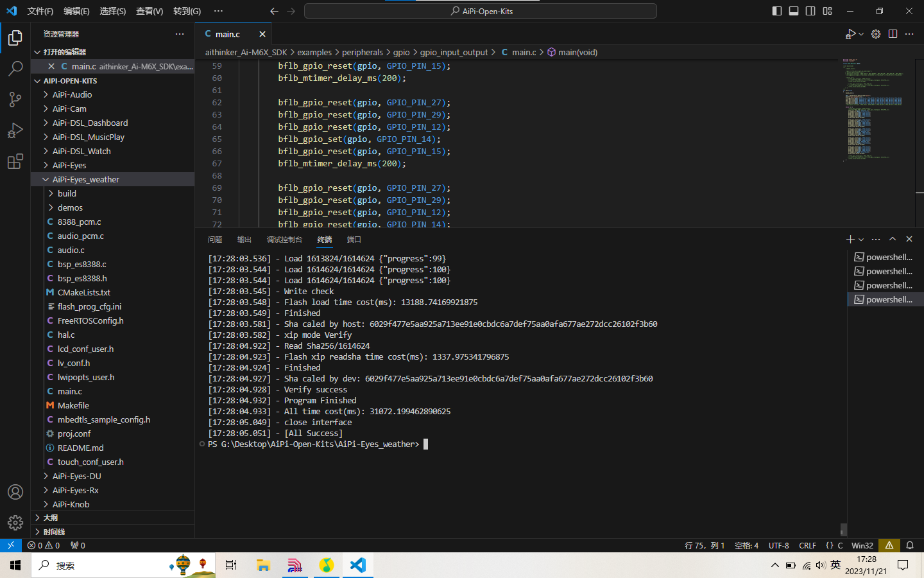Click the 空格: 4 indentation status item
Screen dimensions: 924x578
[746, 545]
